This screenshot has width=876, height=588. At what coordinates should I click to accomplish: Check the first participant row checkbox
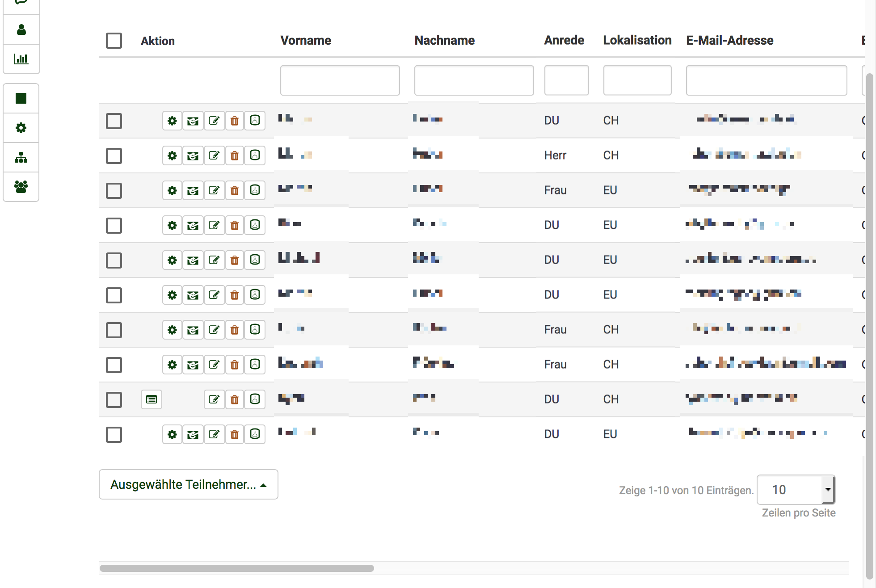pyautogui.click(x=114, y=121)
